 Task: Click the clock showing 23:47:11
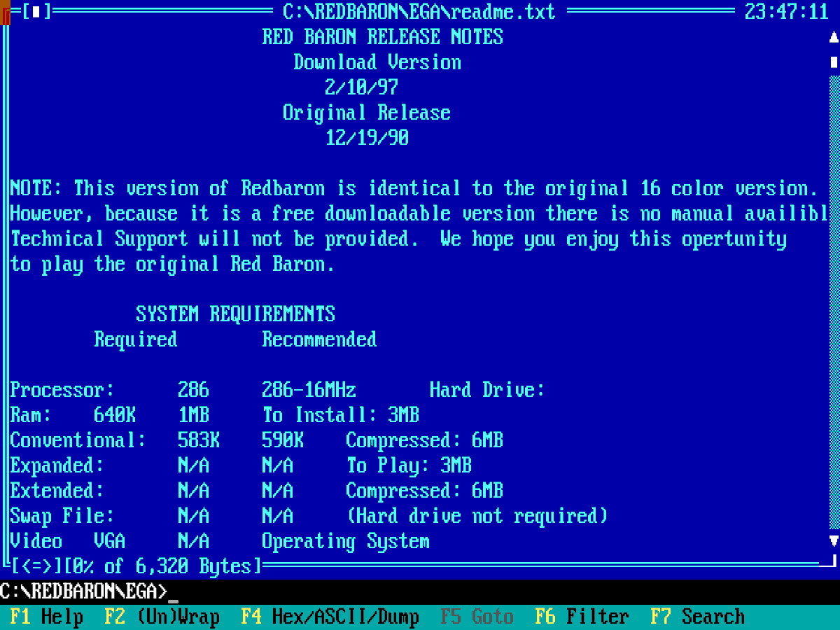tap(787, 12)
